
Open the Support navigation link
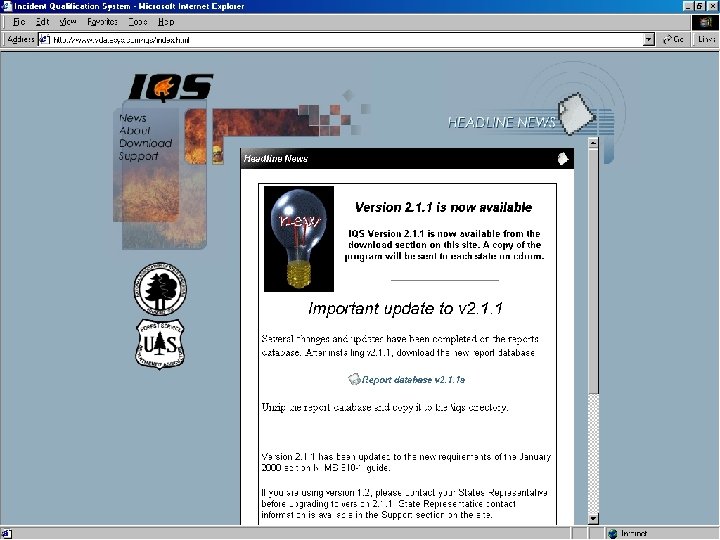tap(139, 156)
